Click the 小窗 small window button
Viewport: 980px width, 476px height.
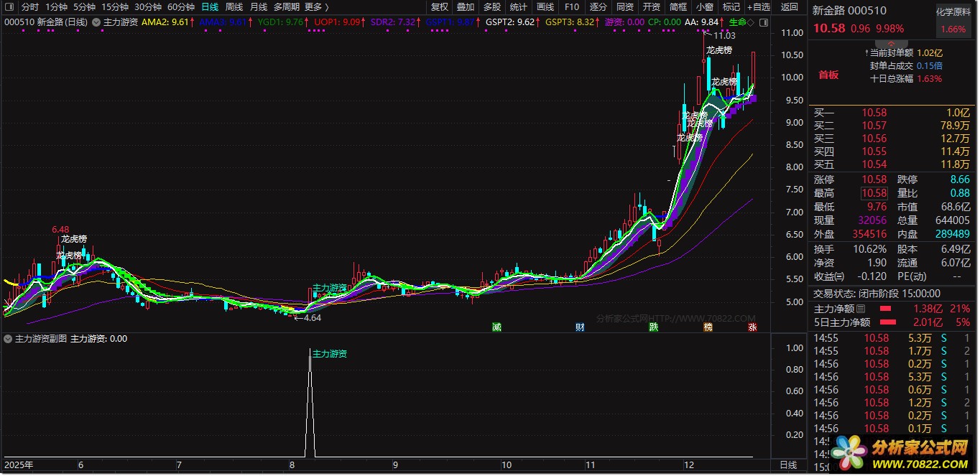click(705, 6)
